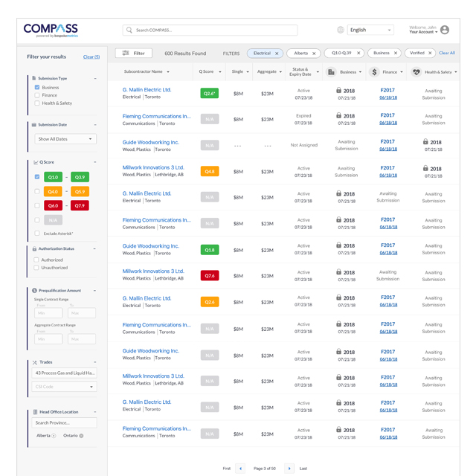
Task: Collapse the Q Score filter section
Action: tap(95, 162)
